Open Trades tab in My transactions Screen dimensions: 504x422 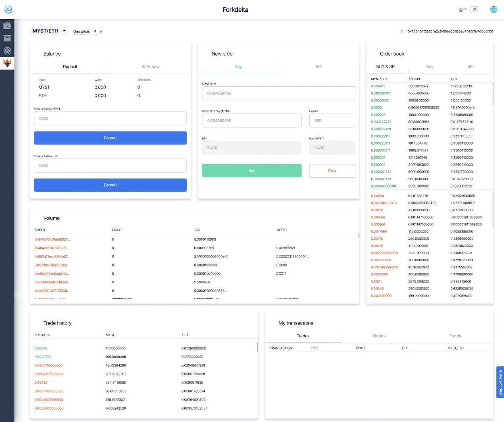tap(303, 336)
